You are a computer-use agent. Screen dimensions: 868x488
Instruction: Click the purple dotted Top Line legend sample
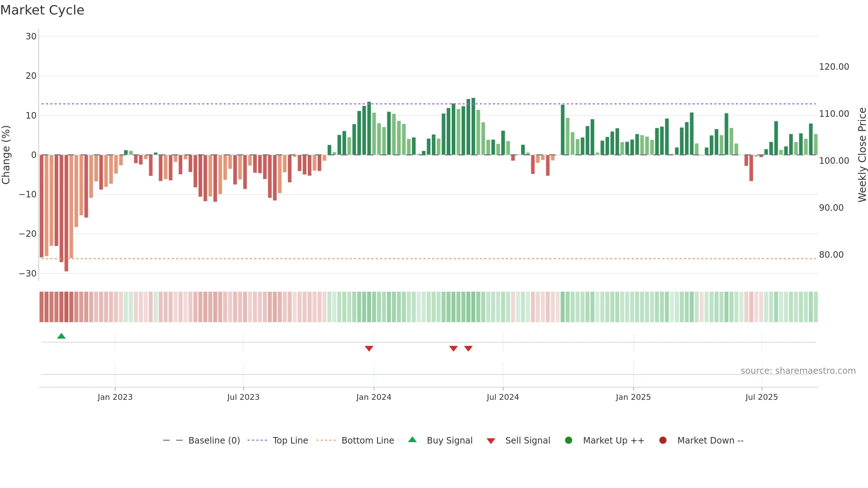pyautogui.click(x=257, y=440)
